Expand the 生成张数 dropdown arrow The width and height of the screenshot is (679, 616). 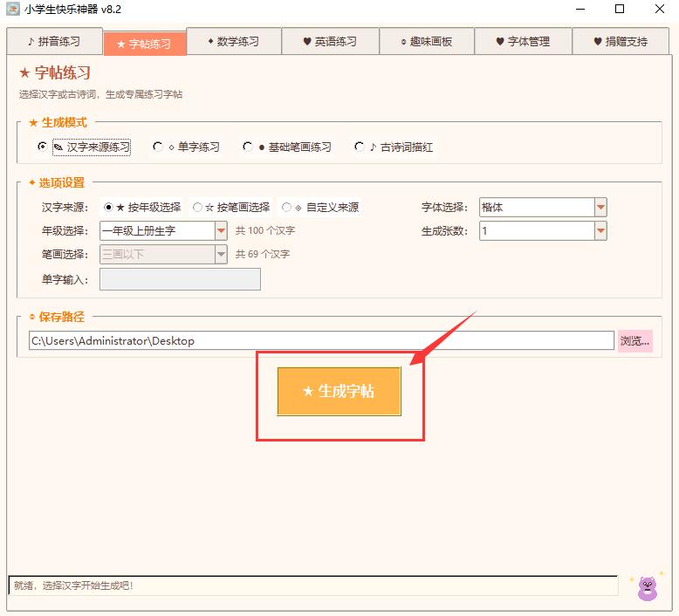(x=600, y=230)
